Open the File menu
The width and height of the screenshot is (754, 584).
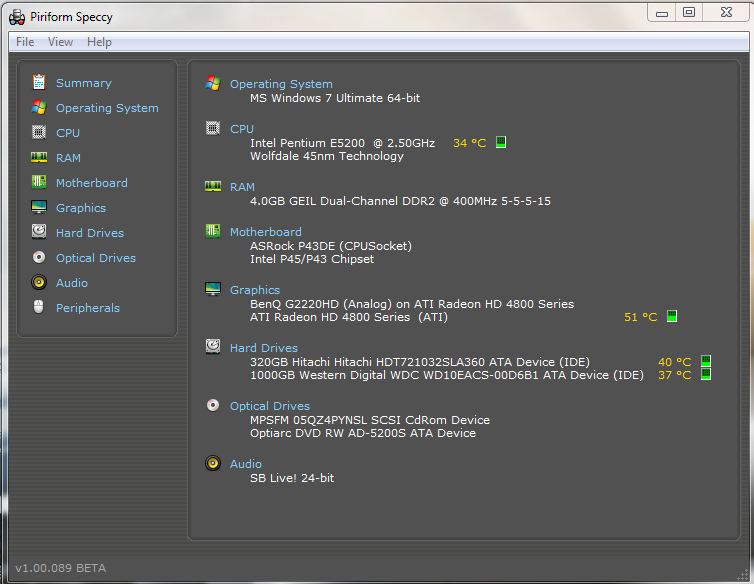(25, 42)
